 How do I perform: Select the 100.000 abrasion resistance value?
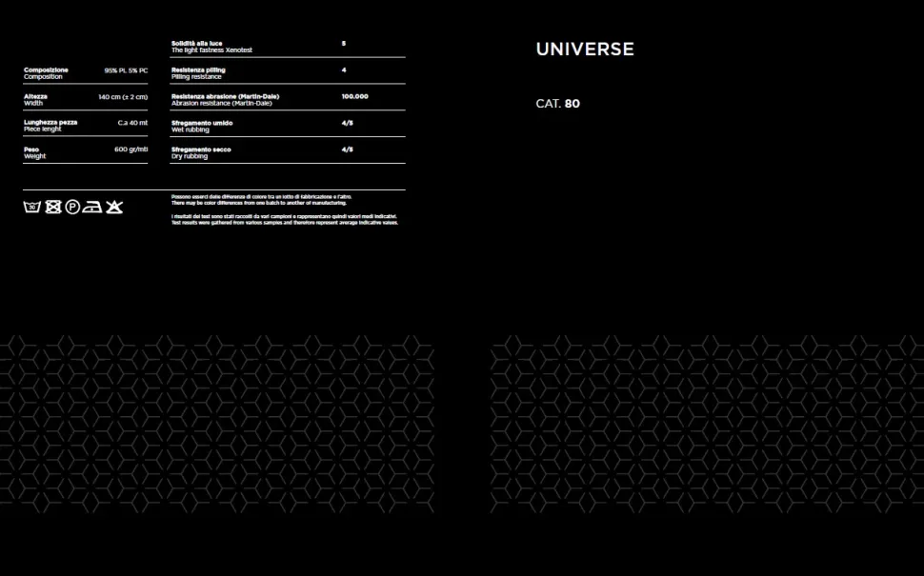[354, 97]
